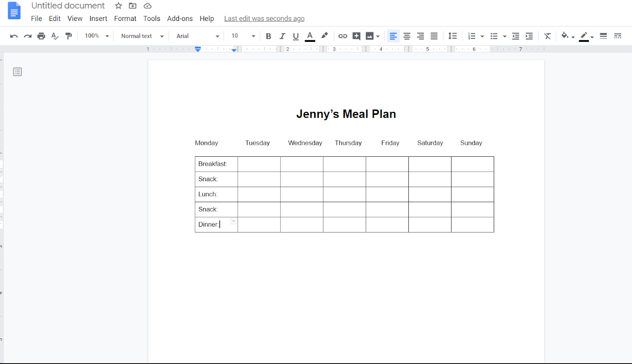Viewport: 632px width, 364px height.
Task: Toggle italic formatting
Action: [282, 36]
